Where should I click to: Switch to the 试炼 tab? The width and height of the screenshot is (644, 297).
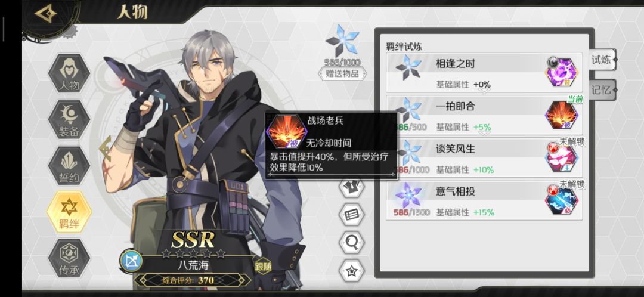click(x=602, y=60)
